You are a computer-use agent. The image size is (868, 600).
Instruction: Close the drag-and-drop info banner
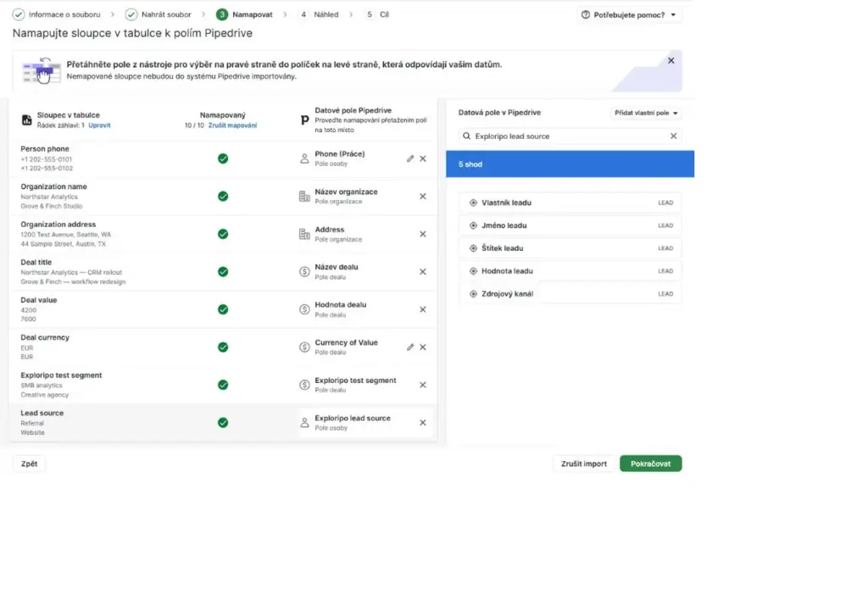[x=671, y=61]
